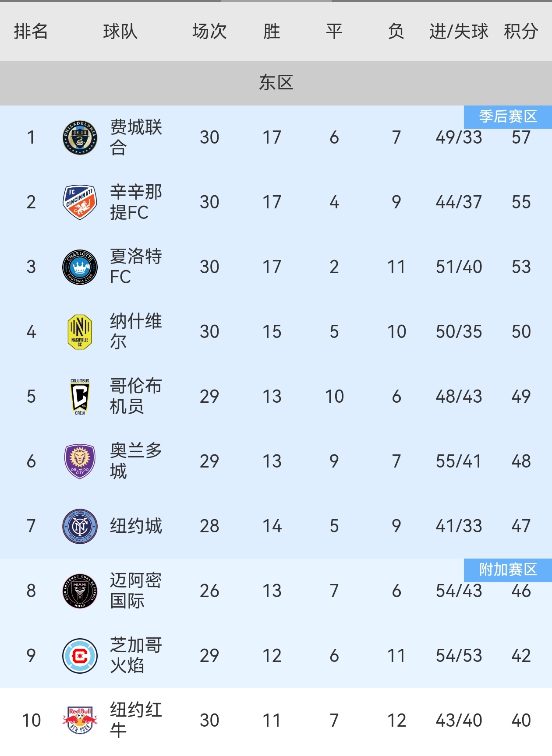
Task: Select the Inter Miami pink crest
Action: tap(80, 591)
